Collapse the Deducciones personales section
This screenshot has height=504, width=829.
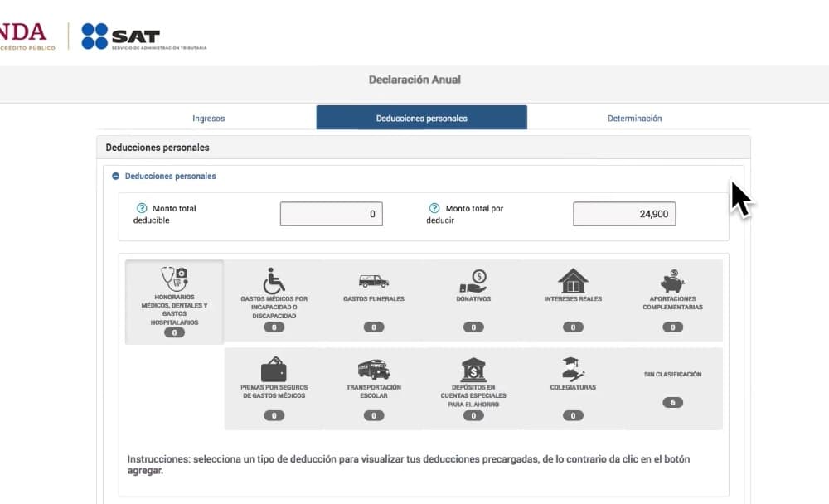click(115, 177)
